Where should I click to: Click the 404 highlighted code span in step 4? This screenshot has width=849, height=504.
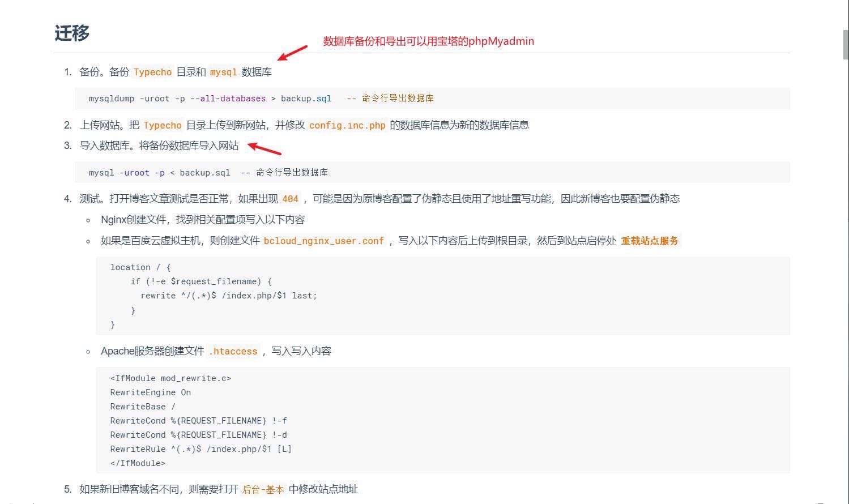pos(289,199)
